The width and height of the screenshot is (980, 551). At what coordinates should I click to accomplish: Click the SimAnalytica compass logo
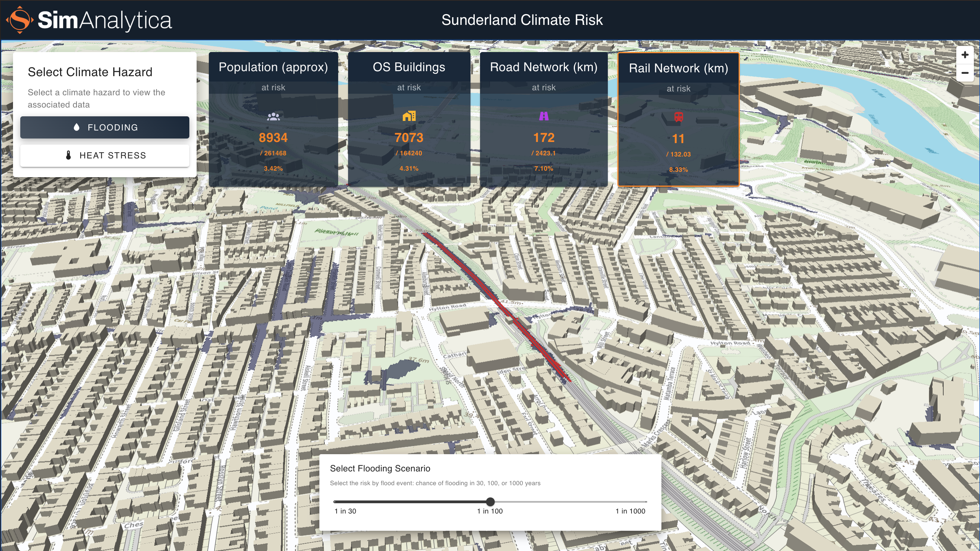point(19,21)
